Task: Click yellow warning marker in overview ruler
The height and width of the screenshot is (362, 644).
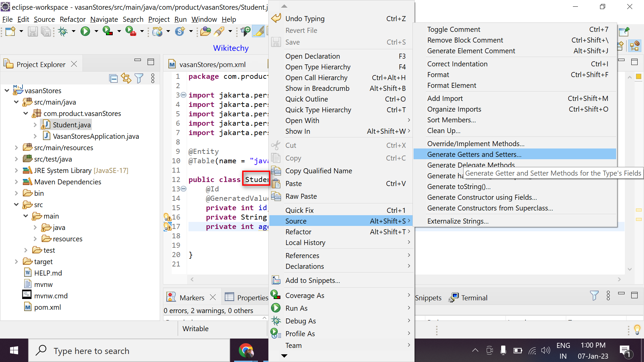Action: (x=639, y=210)
